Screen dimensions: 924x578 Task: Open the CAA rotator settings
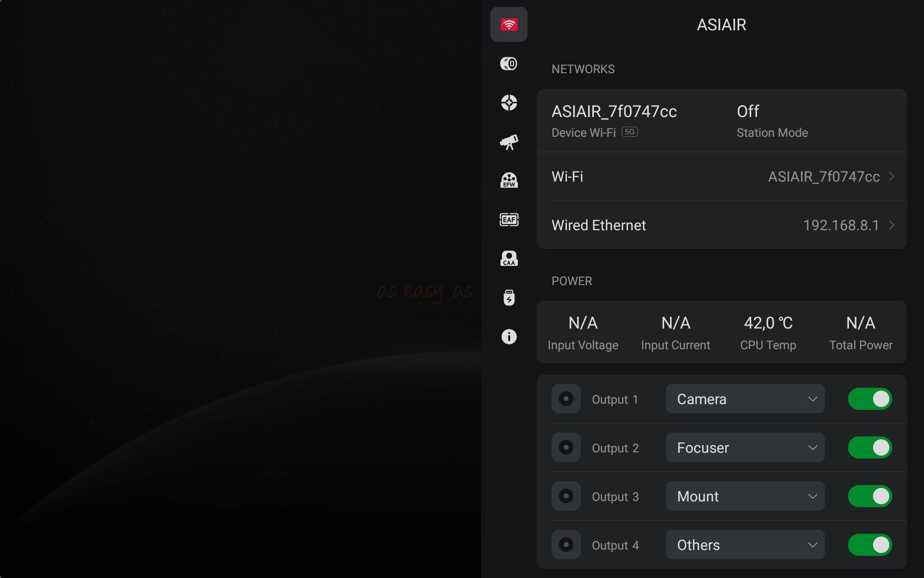point(509,259)
